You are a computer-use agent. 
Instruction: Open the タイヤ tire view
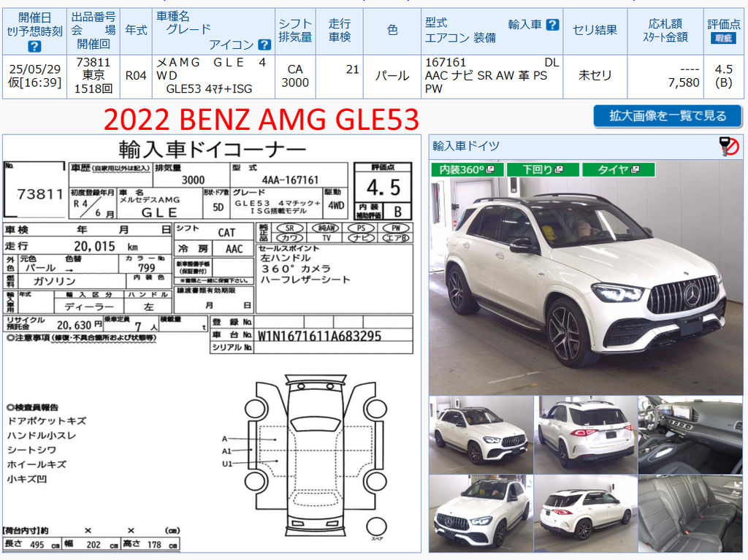coord(619,169)
